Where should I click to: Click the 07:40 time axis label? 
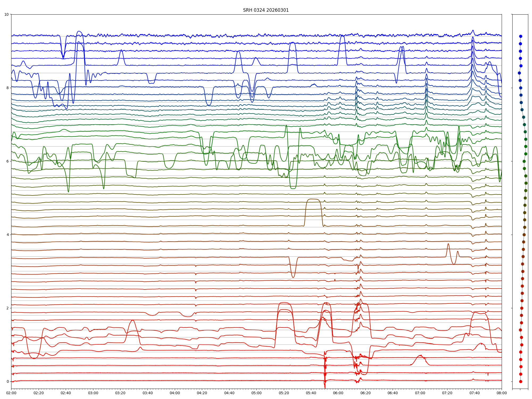tap(475, 393)
